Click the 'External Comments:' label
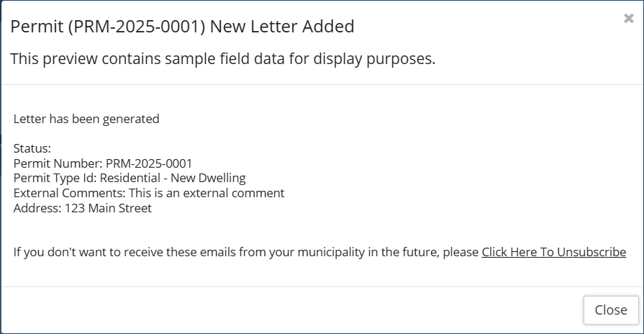The height and width of the screenshot is (334, 644). coord(69,193)
